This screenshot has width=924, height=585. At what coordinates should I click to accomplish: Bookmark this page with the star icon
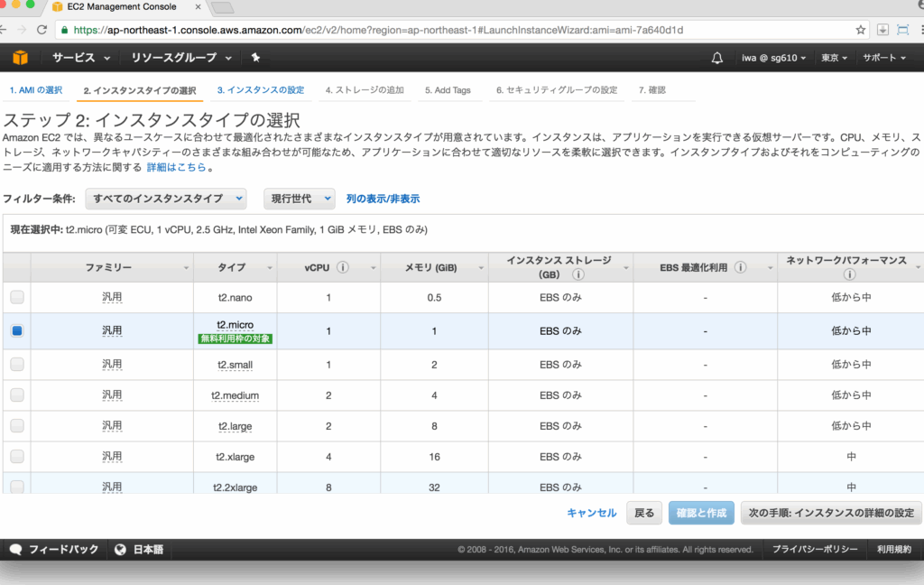861,30
